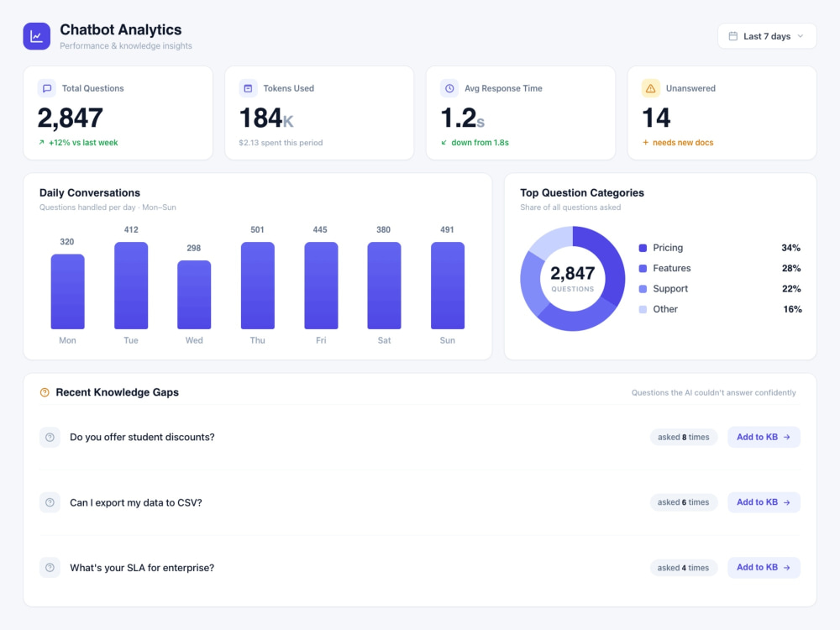This screenshot has width=840, height=630.
Task: Click the 'asked 4 times' badge
Action: [684, 568]
